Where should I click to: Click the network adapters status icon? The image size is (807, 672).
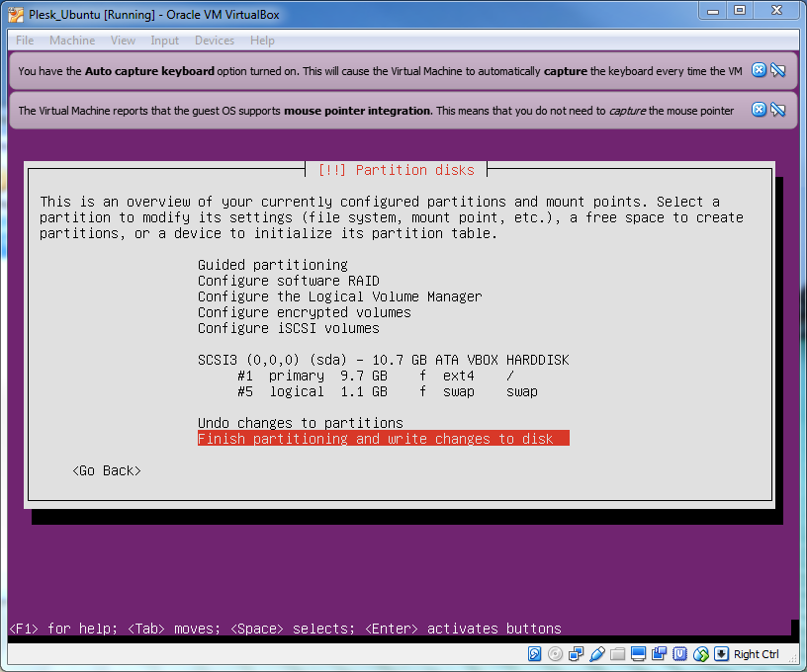576,654
